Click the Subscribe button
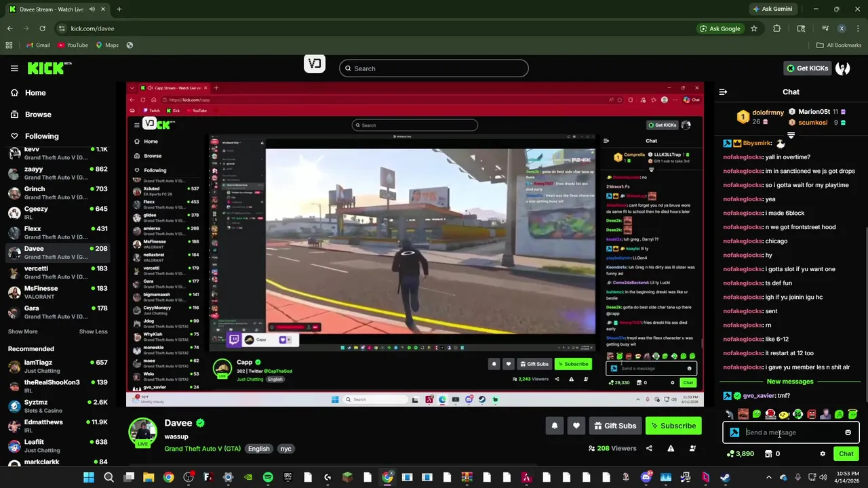 click(673, 426)
